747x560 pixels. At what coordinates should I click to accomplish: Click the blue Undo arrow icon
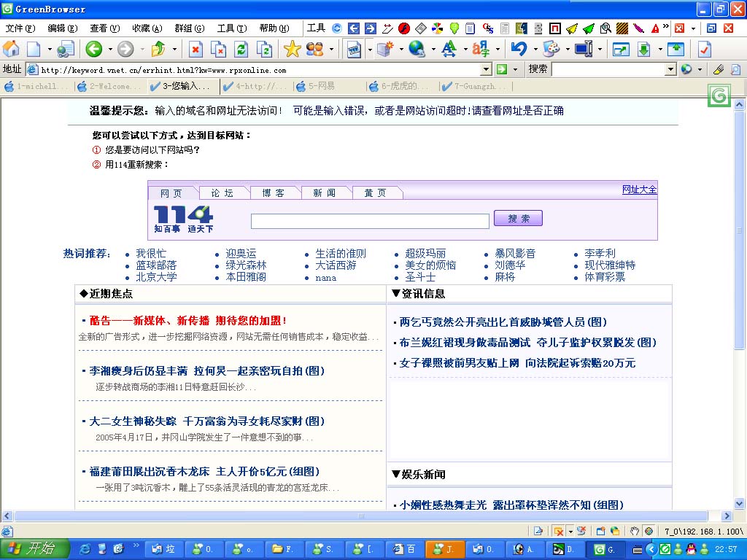click(x=519, y=49)
